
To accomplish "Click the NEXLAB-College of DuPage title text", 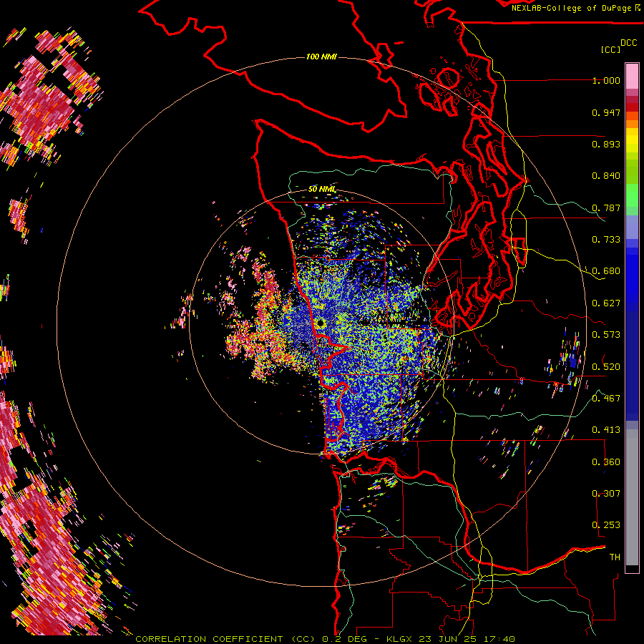I will coord(572,8).
